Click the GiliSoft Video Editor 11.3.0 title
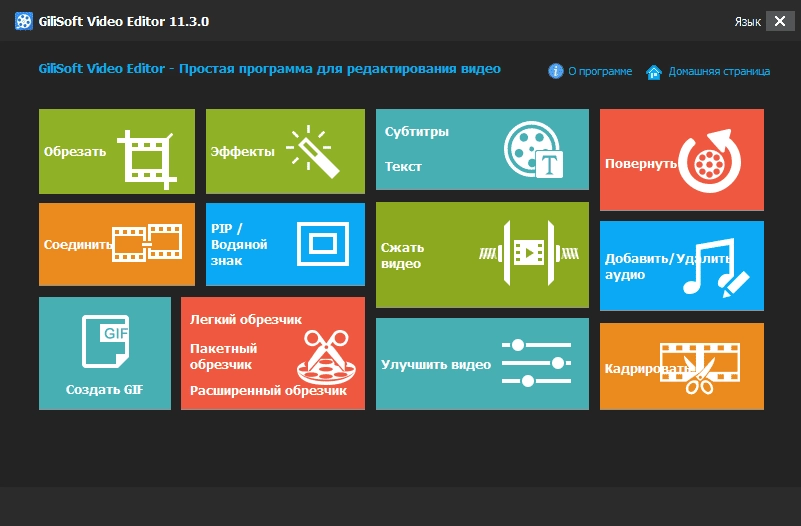801x526 pixels. pyautogui.click(x=124, y=21)
